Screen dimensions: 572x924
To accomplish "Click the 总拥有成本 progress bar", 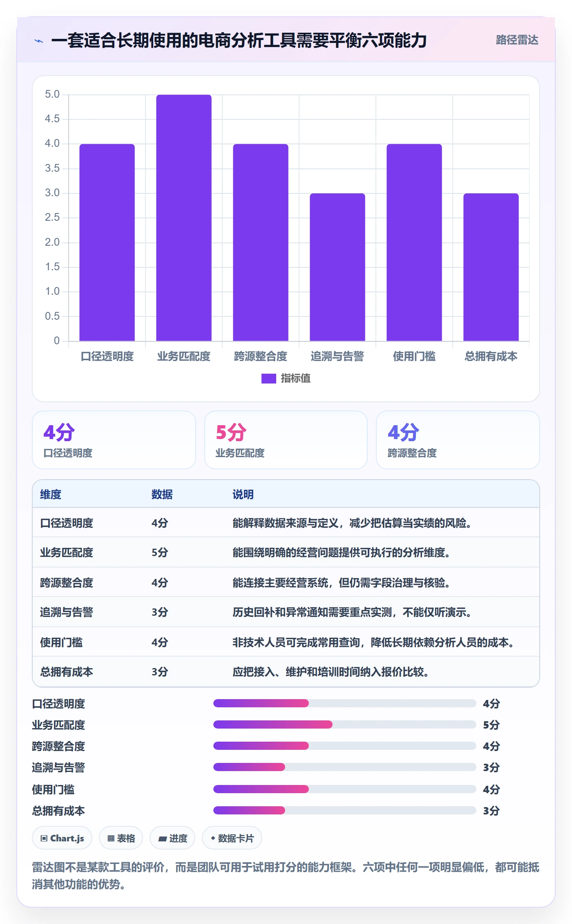I will tap(345, 810).
